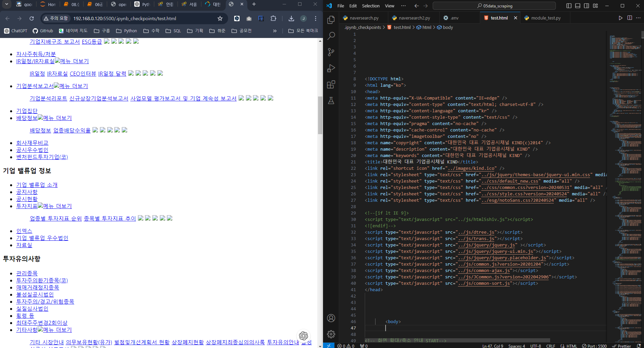Open the Extensions view
The image size is (644, 348).
click(x=331, y=84)
